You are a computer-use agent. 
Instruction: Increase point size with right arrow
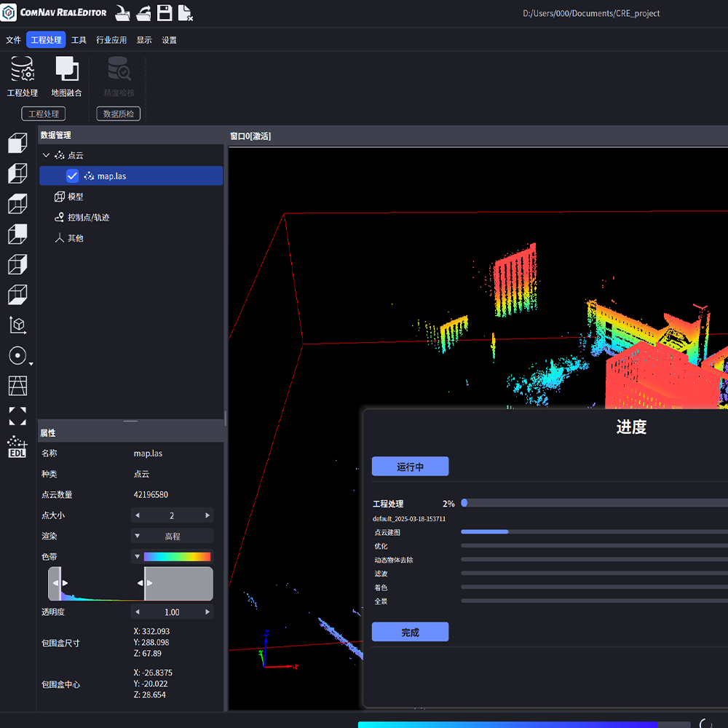click(x=207, y=515)
